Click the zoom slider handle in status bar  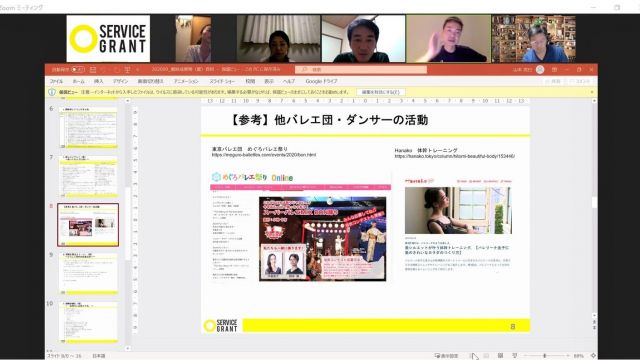544,356
